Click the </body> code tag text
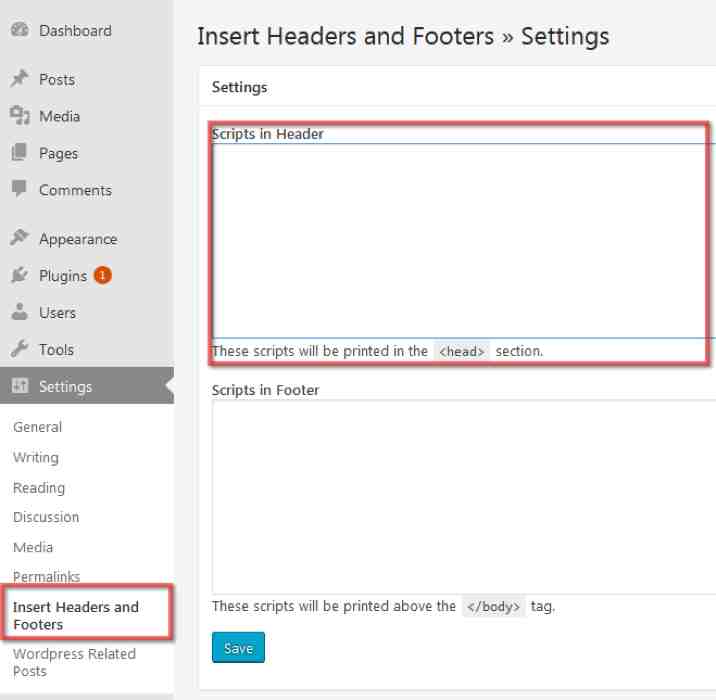The height and width of the screenshot is (700, 716). coord(494,606)
